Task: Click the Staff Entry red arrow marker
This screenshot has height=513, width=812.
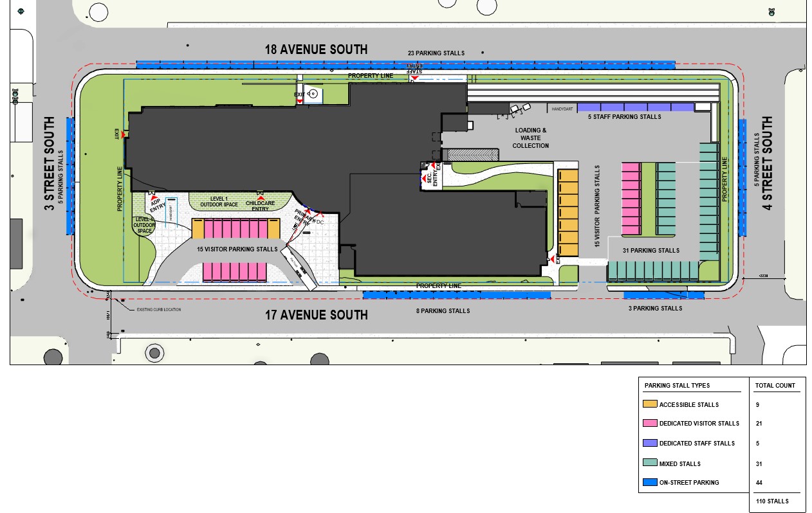Action: click(415, 78)
